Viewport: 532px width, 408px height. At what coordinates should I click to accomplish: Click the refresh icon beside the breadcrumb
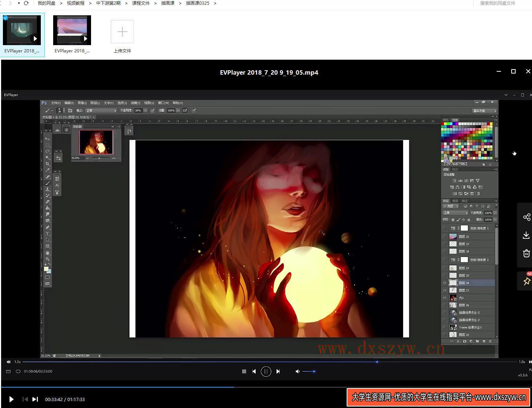[x=26, y=3]
